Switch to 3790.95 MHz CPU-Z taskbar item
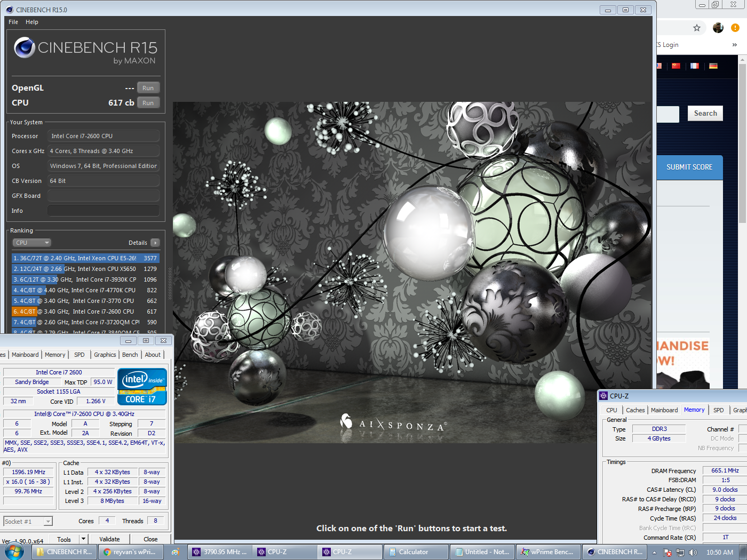The height and width of the screenshot is (560, 747). pyautogui.click(x=220, y=552)
